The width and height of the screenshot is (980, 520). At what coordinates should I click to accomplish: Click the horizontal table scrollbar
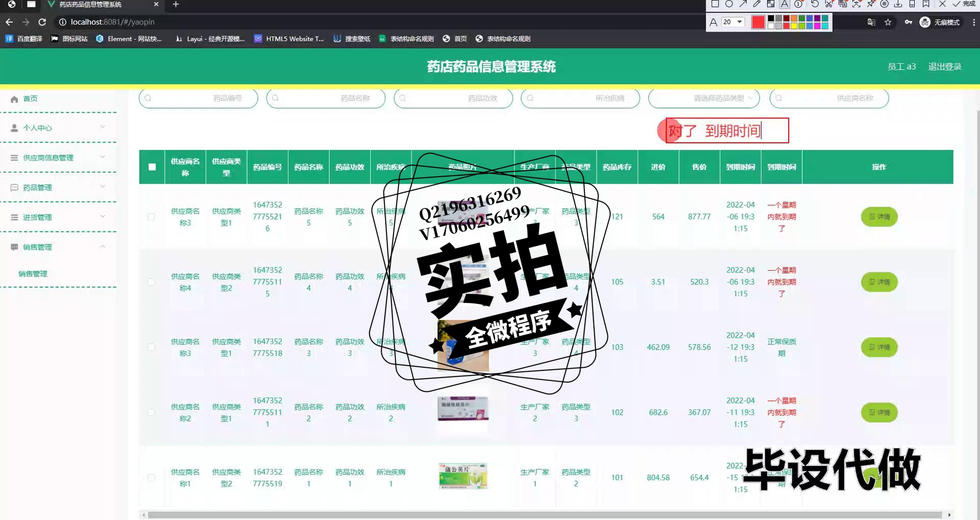[545, 515]
